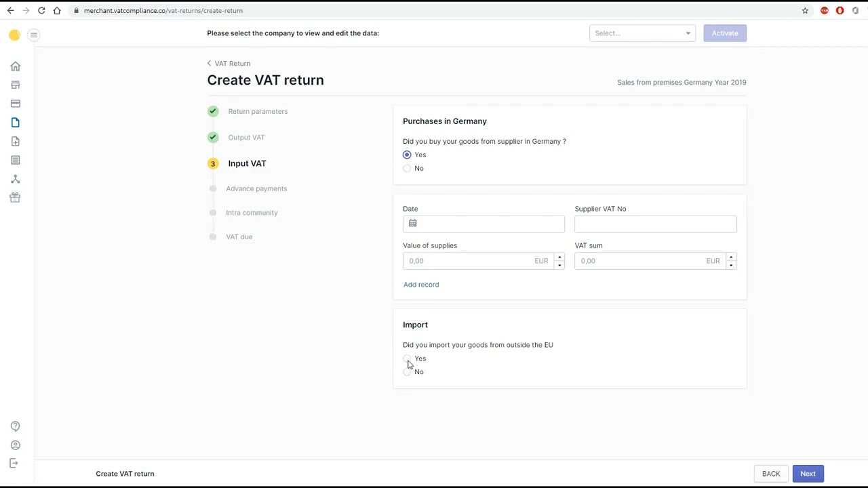Go to Return parameters step

pos(258,111)
